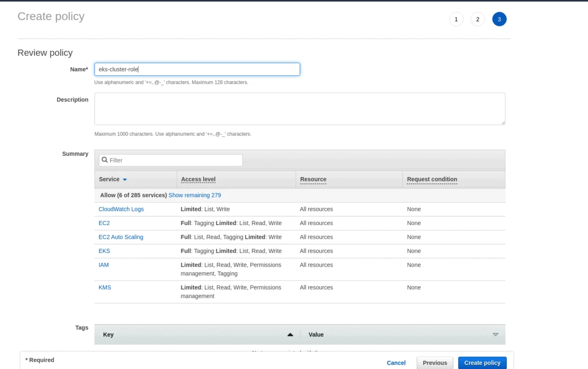Image resolution: width=588 pixels, height=369 pixels.
Task: Show remaining 279 services
Action: [x=195, y=195]
